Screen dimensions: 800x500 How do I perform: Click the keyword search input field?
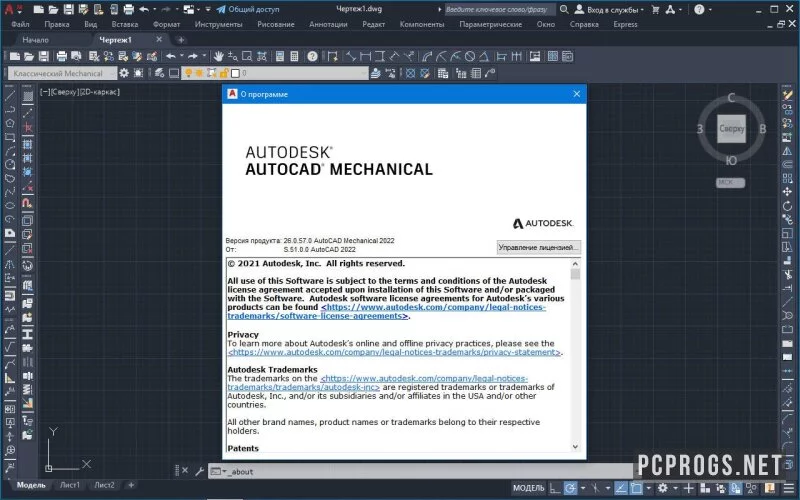coord(500,9)
